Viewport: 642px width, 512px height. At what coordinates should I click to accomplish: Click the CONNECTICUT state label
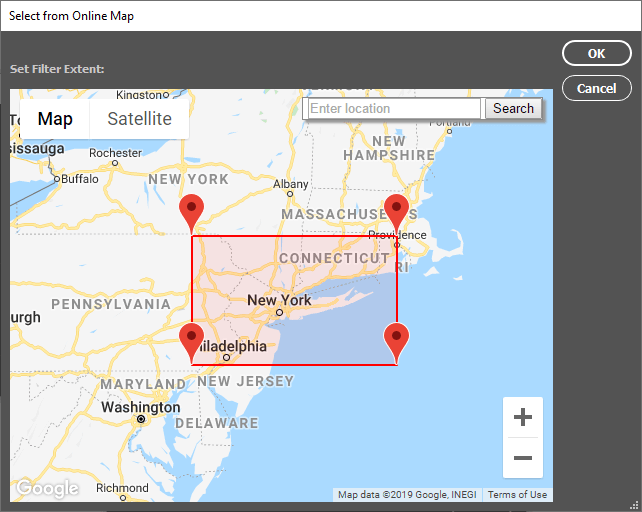334,258
